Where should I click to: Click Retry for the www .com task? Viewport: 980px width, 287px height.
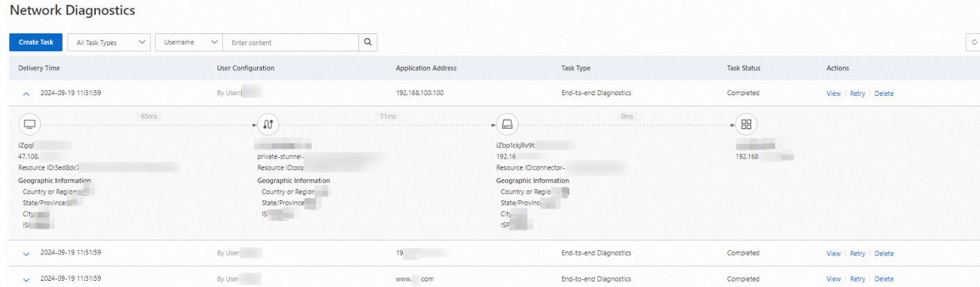pos(858,279)
